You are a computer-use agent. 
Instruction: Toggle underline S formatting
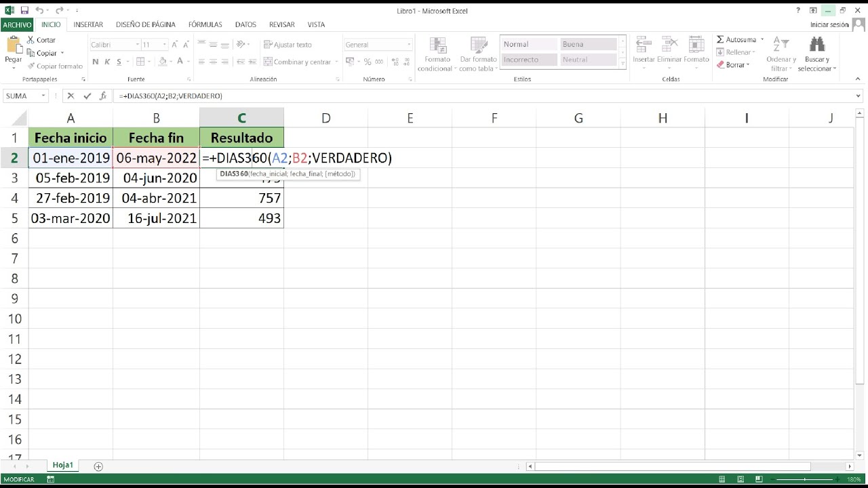119,62
